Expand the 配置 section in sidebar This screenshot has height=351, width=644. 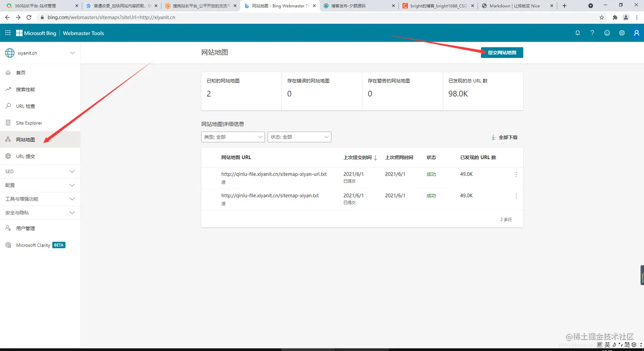40,185
